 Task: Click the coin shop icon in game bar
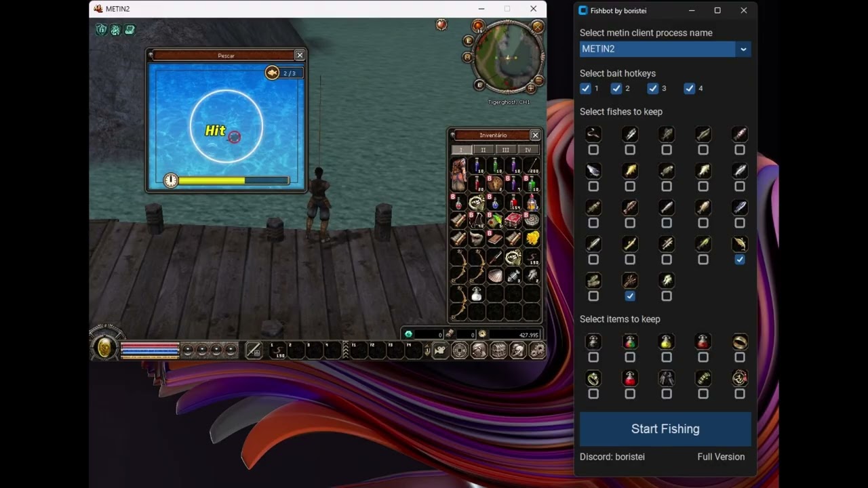459,350
